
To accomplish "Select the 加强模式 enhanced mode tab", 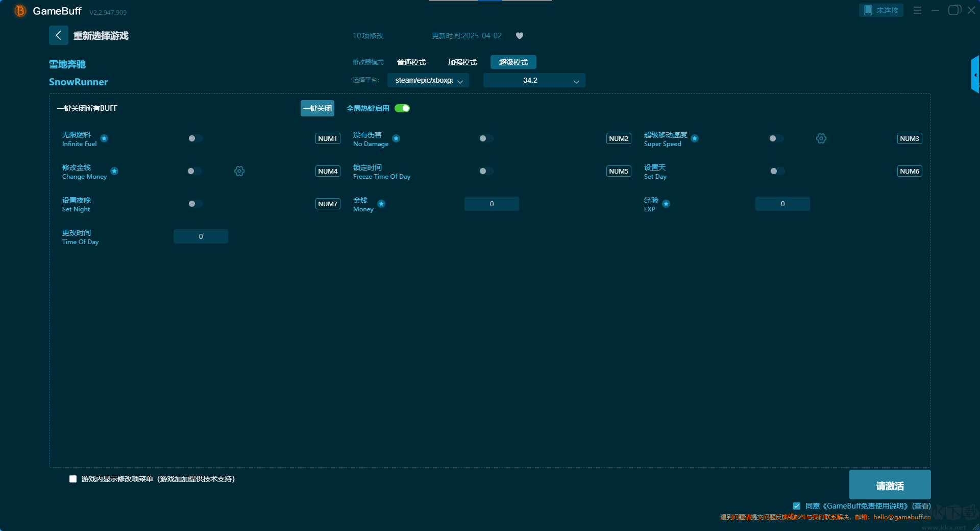I will pos(462,62).
